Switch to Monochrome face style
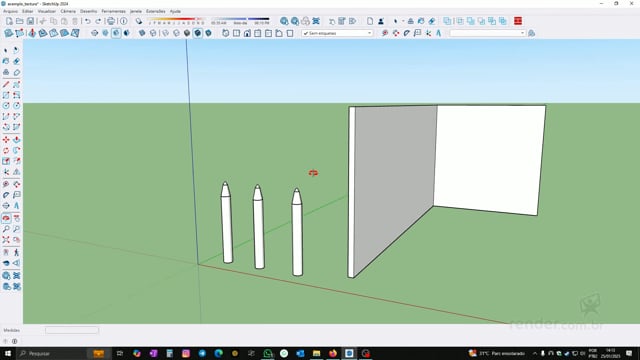Screen dimensions: 640x360 [x=208, y=33]
